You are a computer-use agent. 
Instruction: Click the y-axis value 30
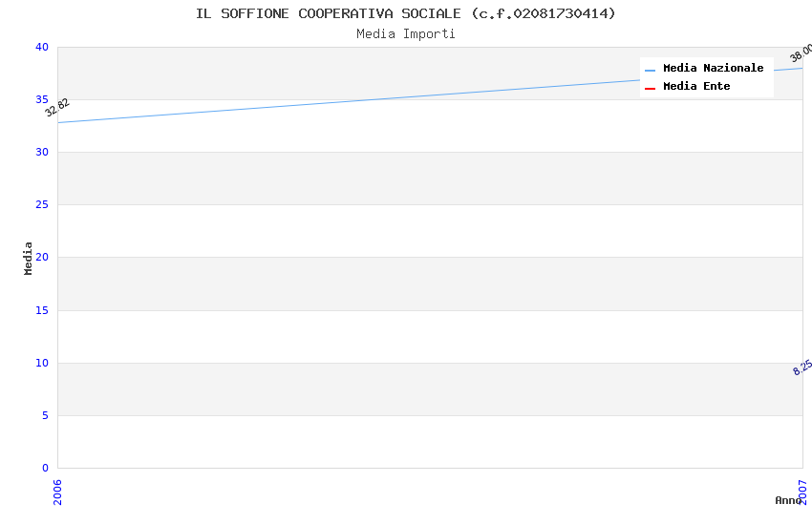tap(42, 152)
